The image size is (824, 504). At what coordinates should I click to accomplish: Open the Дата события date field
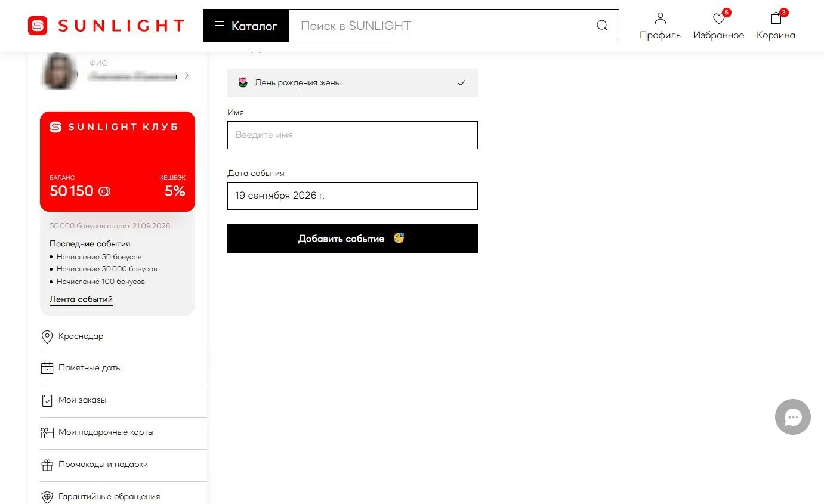coord(353,196)
